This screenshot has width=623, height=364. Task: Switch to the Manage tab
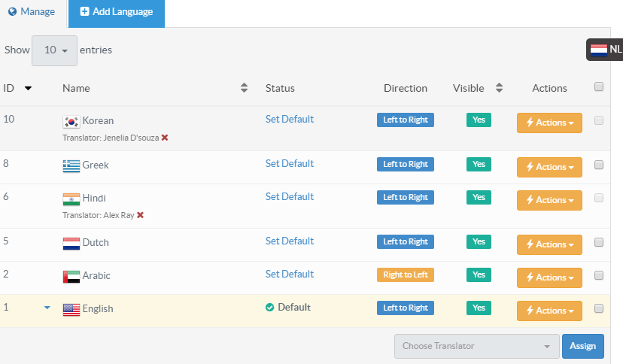(32, 12)
